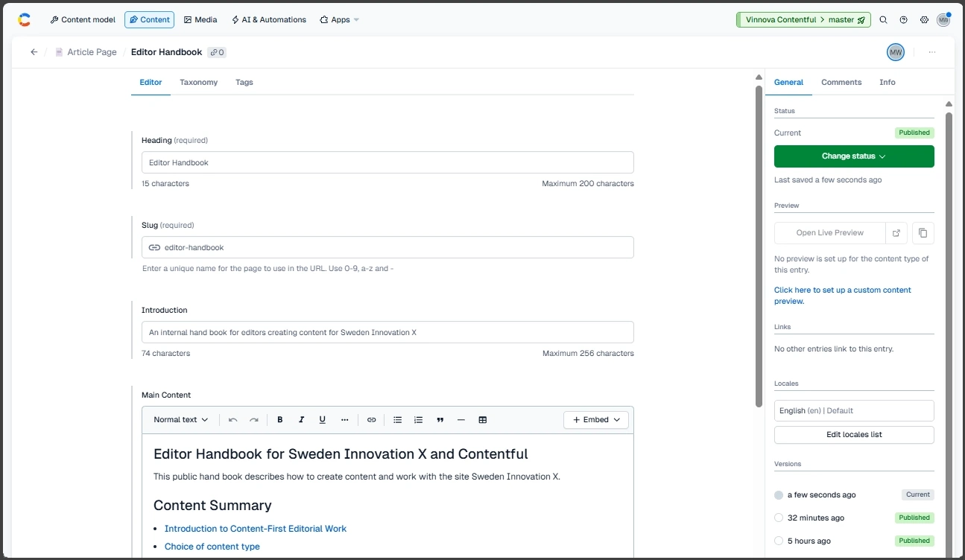965x560 pixels.
Task: Toggle bulleted list formatting
Action: (398, 420)
